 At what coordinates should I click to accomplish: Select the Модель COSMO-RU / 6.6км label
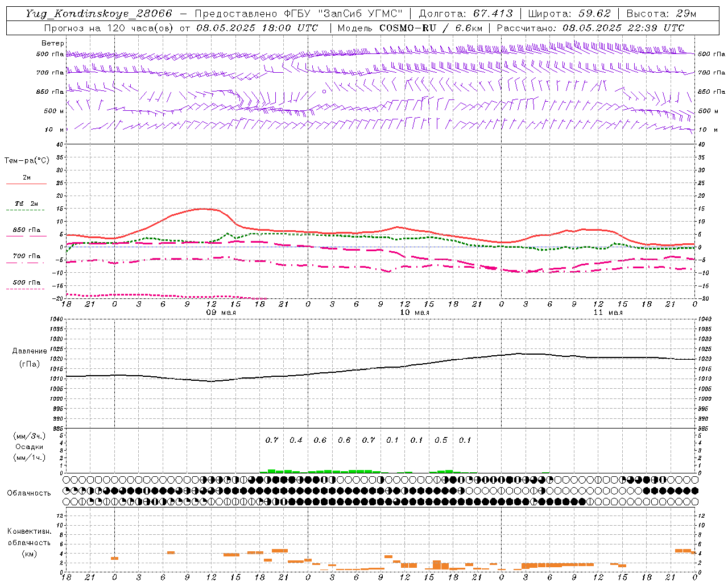pyautogui.click(x=410, y=28)
